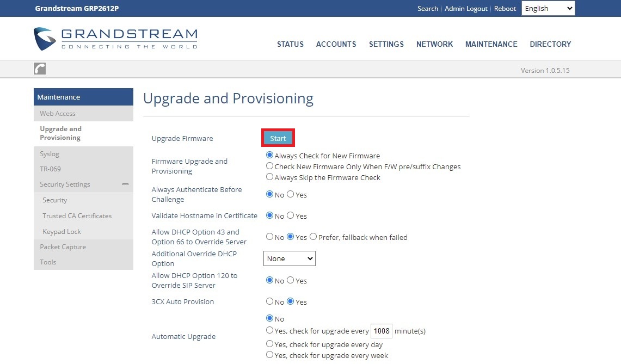Open the English language dropdown

pos(548,8)
